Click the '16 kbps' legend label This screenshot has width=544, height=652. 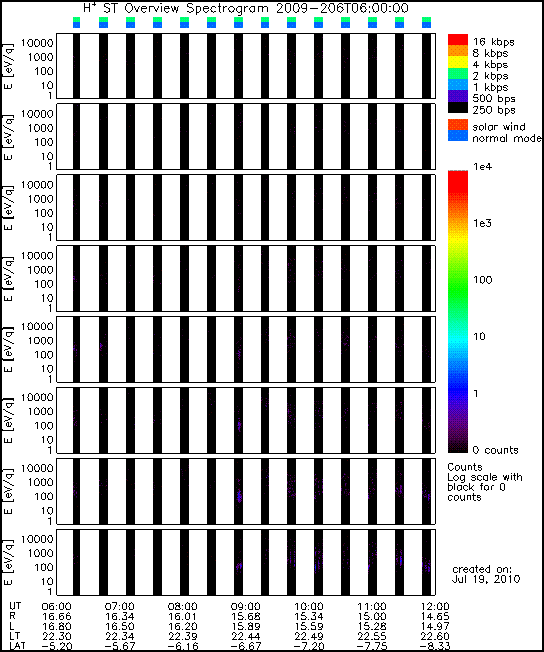pyautogui.click(x=493, y=42)
